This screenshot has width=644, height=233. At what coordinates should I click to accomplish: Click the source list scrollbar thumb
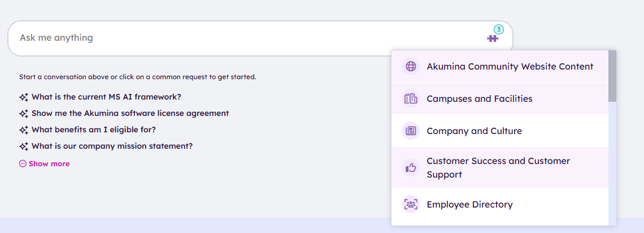(x=612, y=76)
